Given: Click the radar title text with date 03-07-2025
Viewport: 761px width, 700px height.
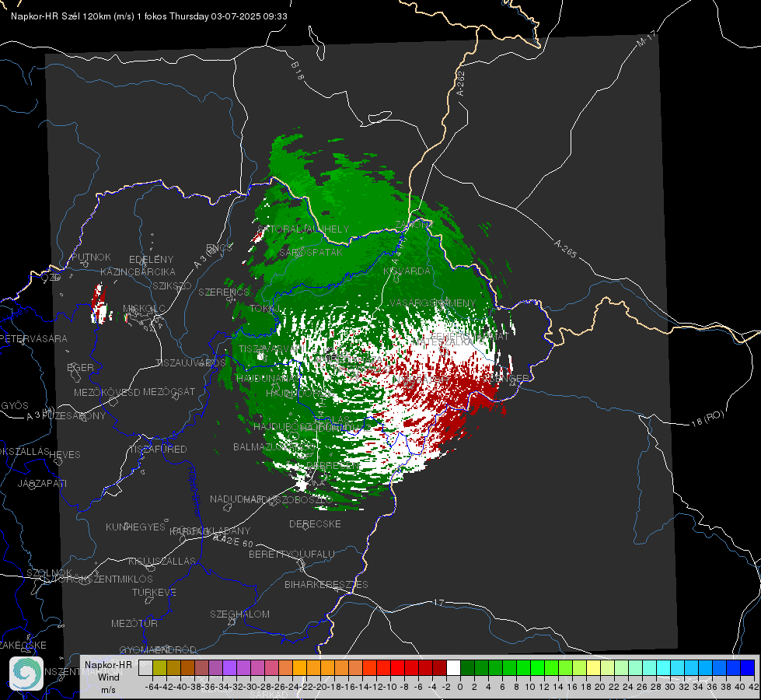Looking at the screenshot, I should 149,16.
